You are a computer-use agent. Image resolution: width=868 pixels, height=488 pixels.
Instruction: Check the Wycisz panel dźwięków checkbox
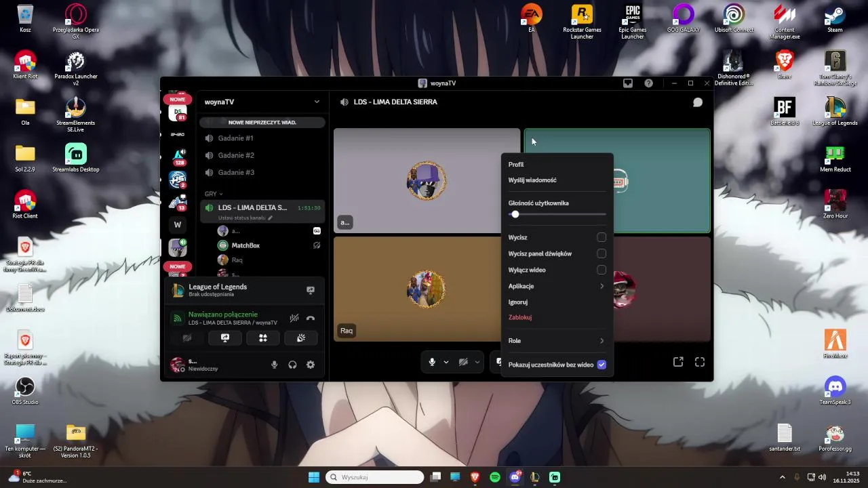click(601, 253)
